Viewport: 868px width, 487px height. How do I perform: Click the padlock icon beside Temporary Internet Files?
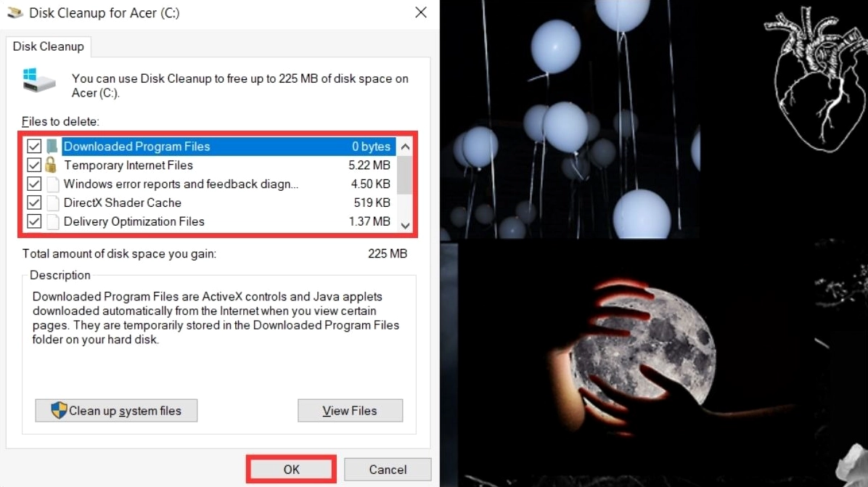(51, 165)
